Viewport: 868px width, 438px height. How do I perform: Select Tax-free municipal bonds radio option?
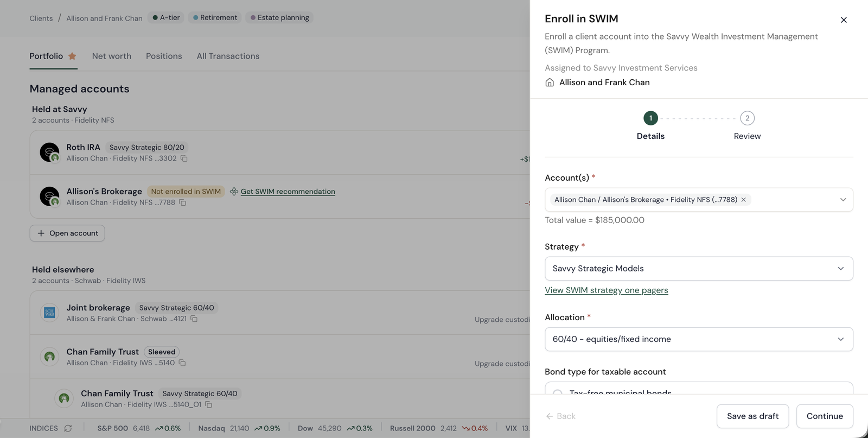(x=557, y=393)
